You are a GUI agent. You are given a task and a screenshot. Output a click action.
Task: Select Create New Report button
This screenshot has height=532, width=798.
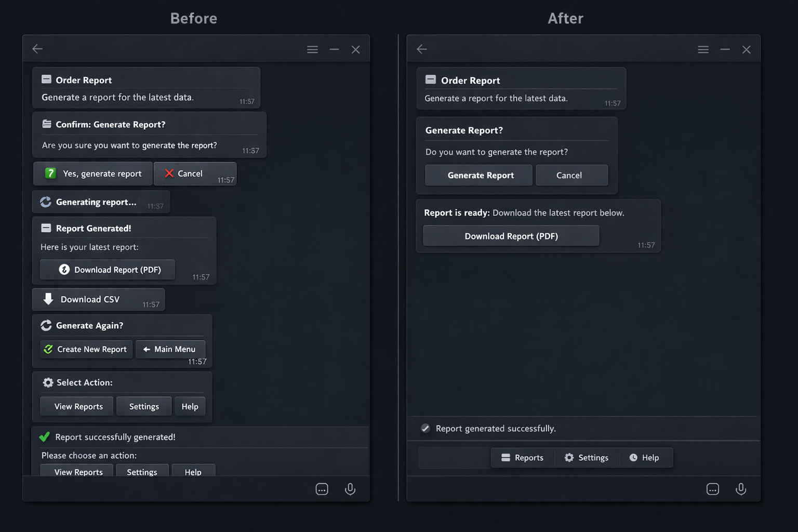(x=86, y=349)
